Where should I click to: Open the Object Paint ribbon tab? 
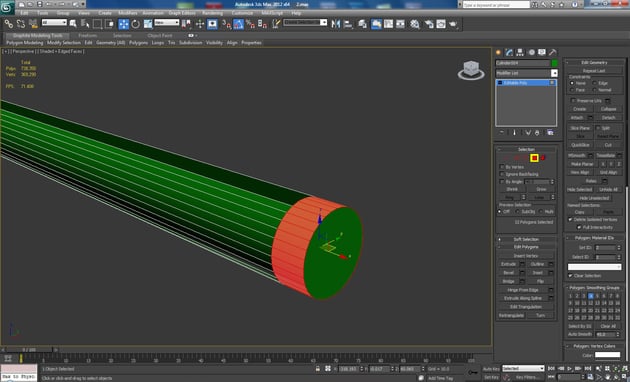point(160,35)
